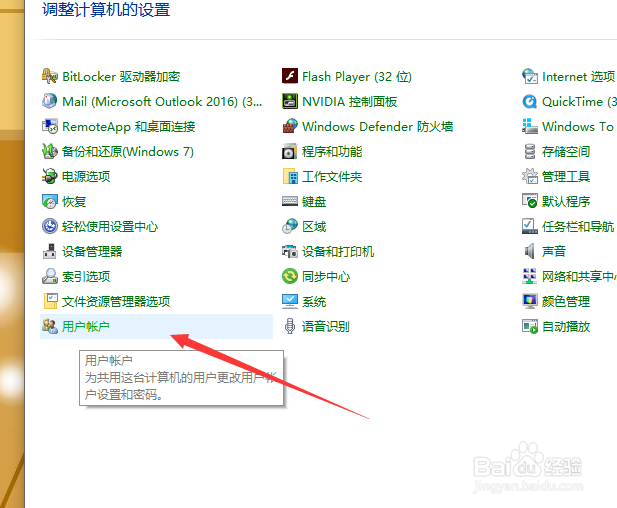617x508 pixels.
Task: Open the 设备管理器 icon
Action: pyautogui.click(x=50, y=251)
